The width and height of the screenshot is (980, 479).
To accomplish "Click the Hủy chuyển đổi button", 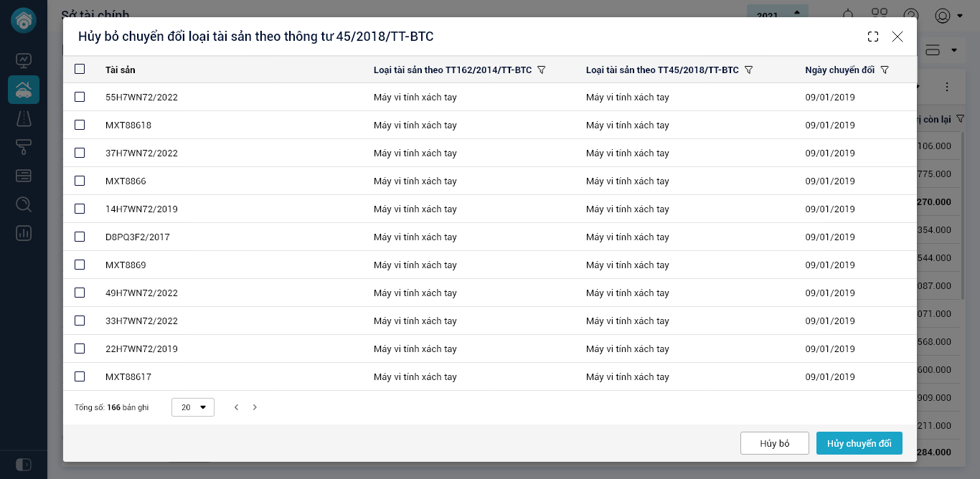I will click(859, 443).
